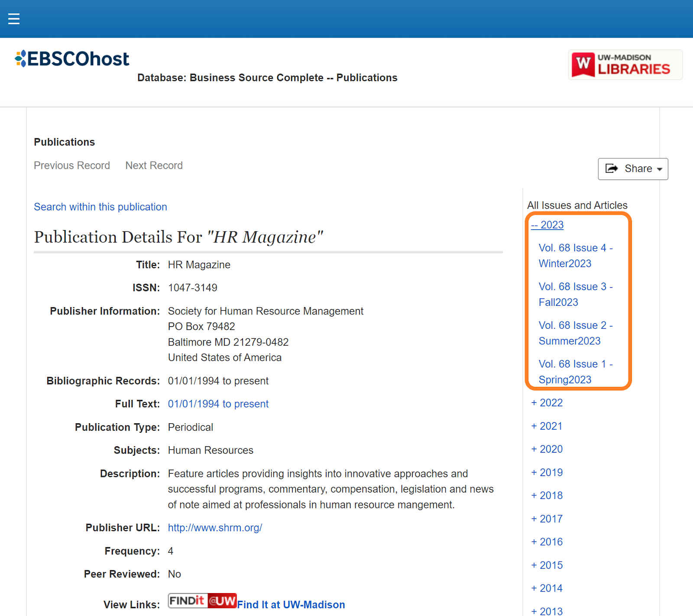Open Vol. 68 Issue 2 - Summer2023
The image size is (693, 616).
click(x=576, y=333)
